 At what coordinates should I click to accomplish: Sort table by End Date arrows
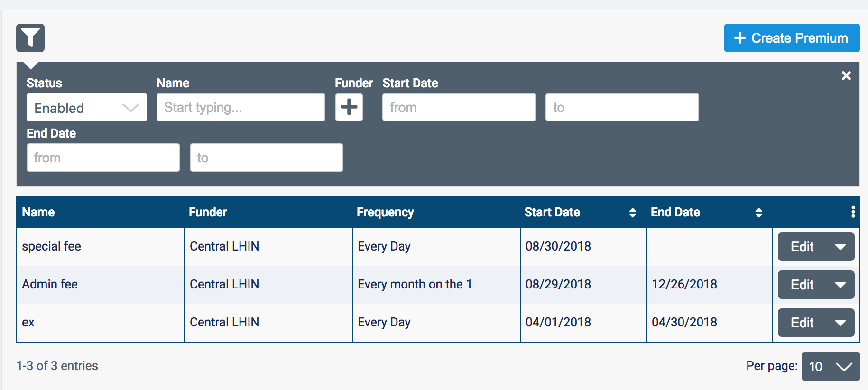(x=758, y=213)
